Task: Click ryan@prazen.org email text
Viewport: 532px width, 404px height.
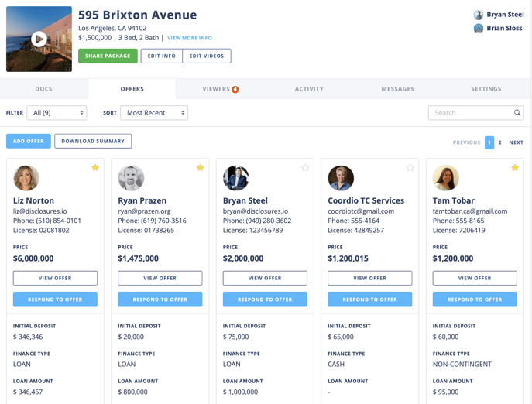Action: click(x=144, y=211)
